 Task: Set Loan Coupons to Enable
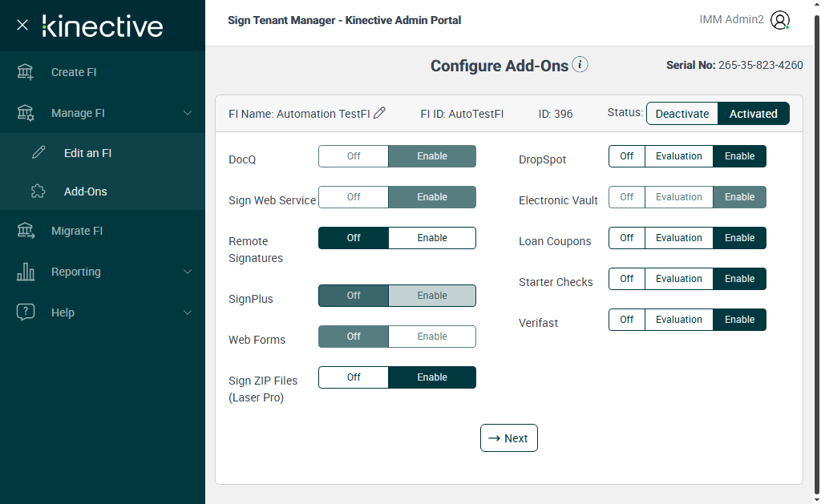point(739,238)
